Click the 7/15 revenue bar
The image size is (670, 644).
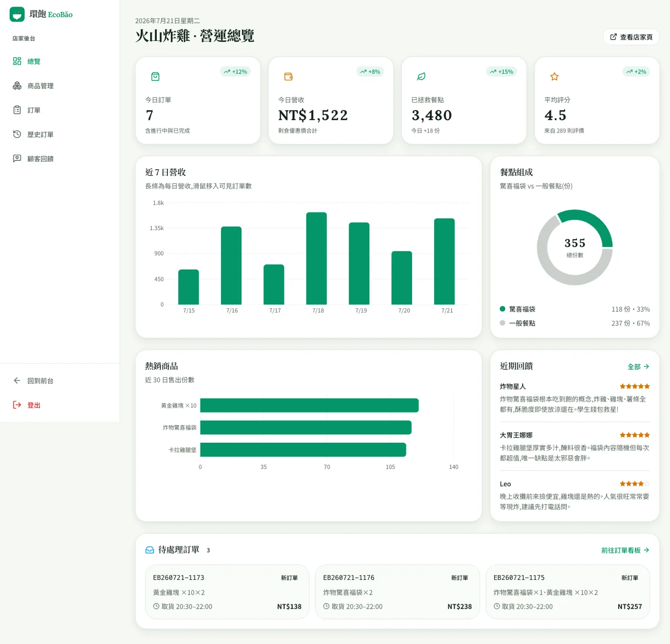(188, 287)
